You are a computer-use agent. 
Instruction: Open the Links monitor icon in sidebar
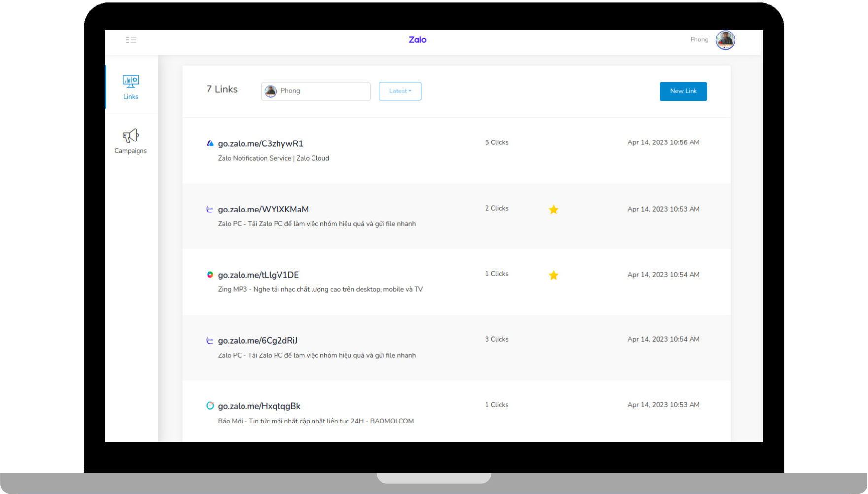click(131, 81)
